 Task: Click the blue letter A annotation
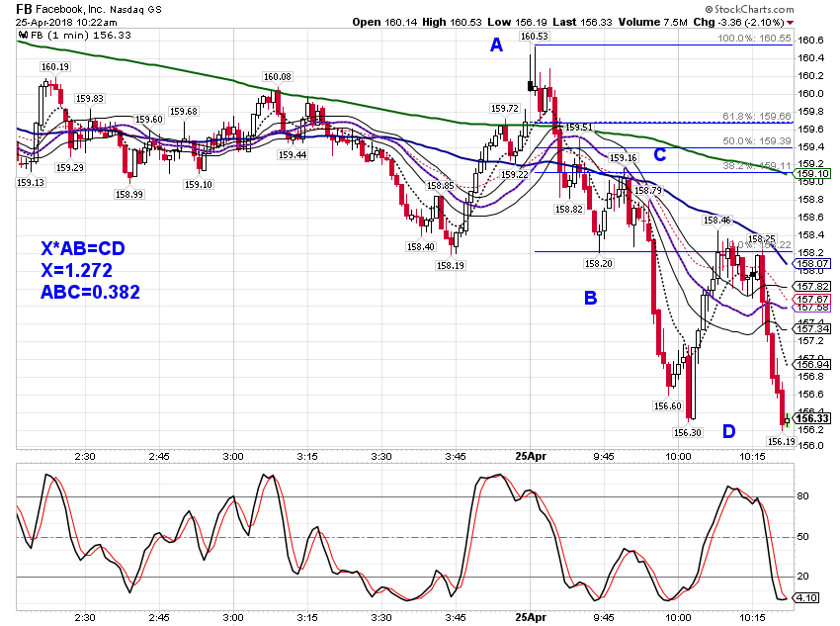point(497,45)
